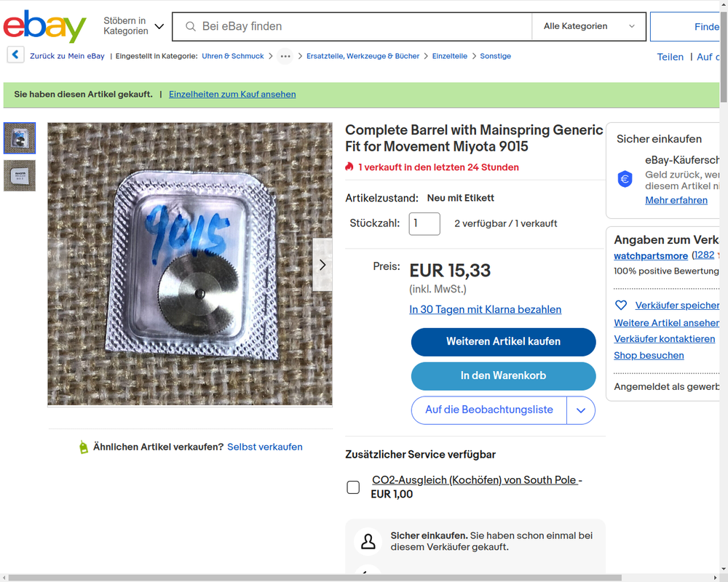Click the eBay logo
This screenshot has height=582, width=728.
[x=44, y=26]
